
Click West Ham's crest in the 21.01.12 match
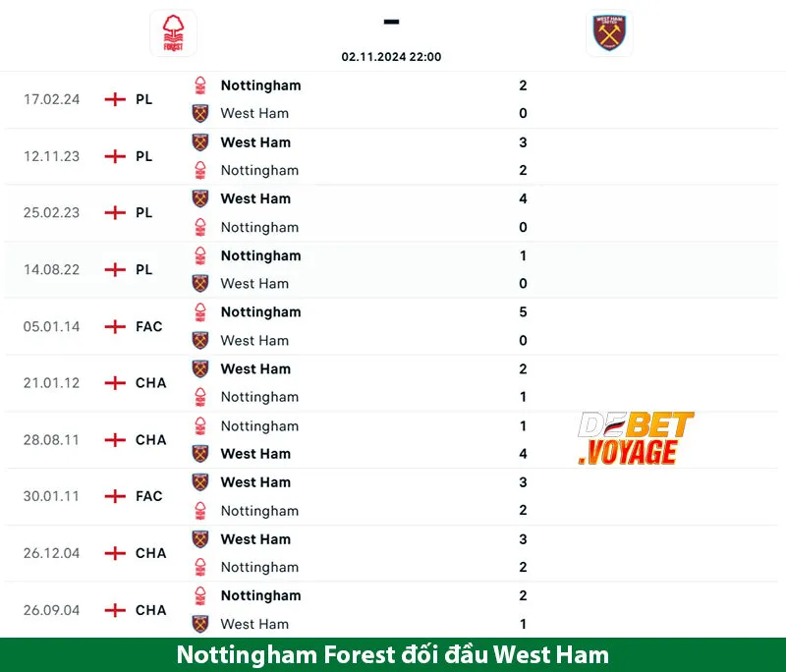200,368
